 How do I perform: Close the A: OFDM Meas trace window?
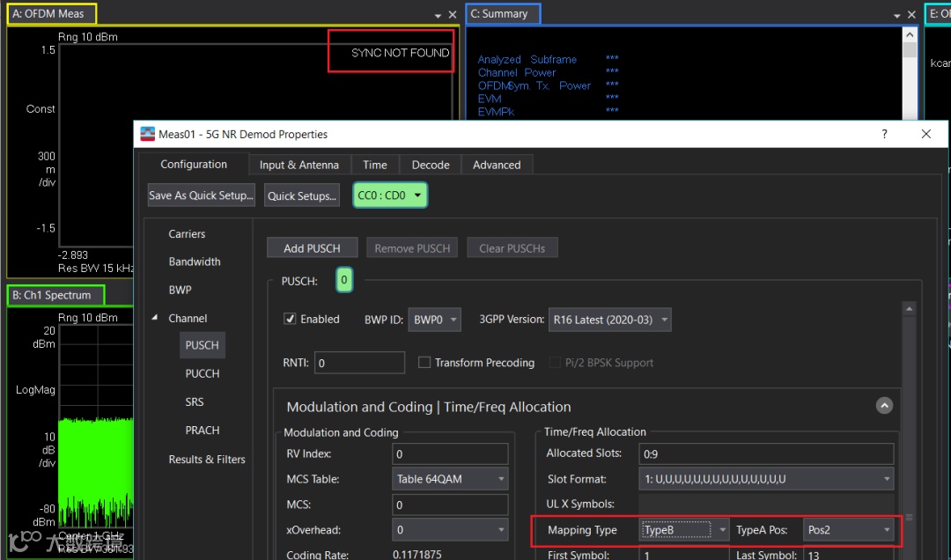[453, 15]
